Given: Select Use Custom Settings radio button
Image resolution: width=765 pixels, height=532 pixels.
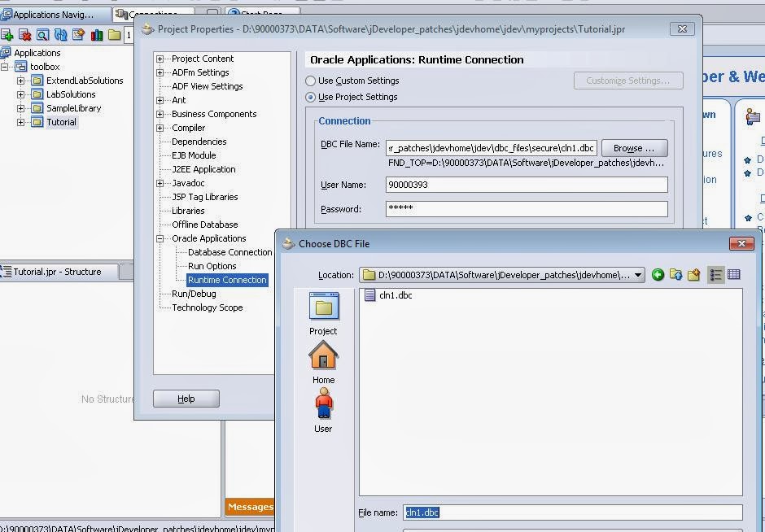Looking at the screenshot, I should coord(310,81).
